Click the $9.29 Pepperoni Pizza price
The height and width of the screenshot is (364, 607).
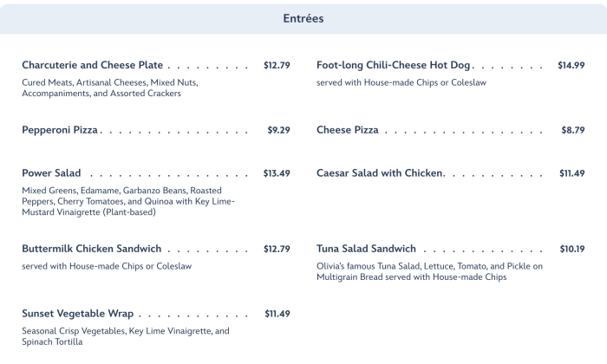coord(278,130)
